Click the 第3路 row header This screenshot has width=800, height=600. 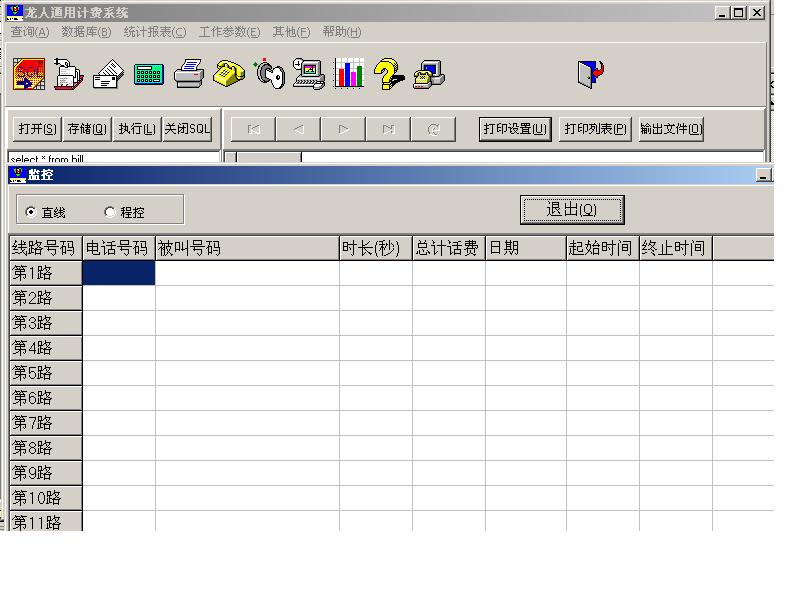coord(45,323)
